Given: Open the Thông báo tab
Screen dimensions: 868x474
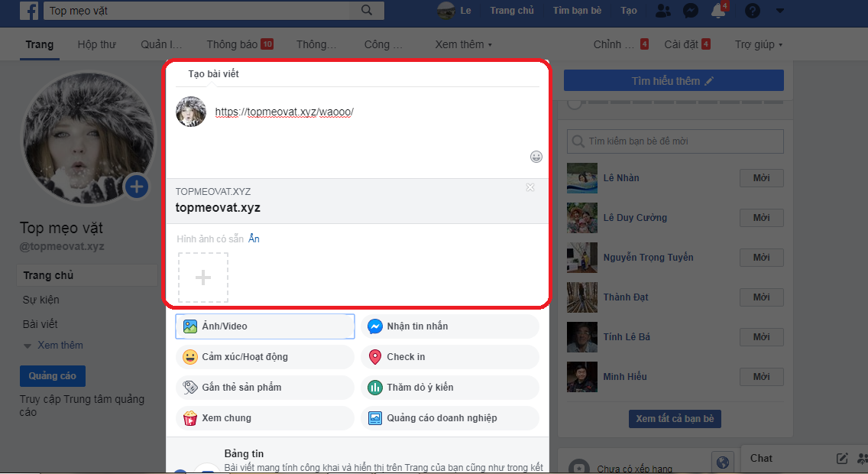Looking at the screenshot, I should click(x=239, y=44).
